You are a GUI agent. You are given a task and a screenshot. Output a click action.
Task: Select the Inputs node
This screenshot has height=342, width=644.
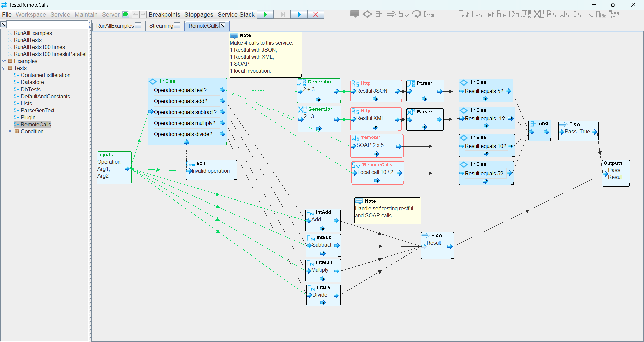coord(114,168)
